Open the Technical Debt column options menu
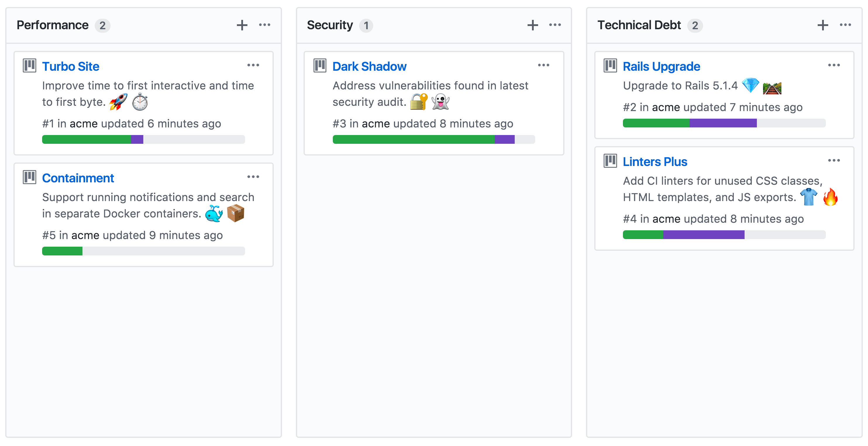The width and height of the screenshot is (868, 446). point(845,25)
